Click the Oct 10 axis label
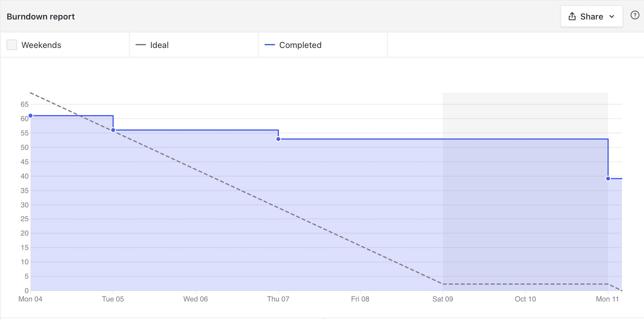The width and height of the screenshot is (644, 320). (525, 299)
